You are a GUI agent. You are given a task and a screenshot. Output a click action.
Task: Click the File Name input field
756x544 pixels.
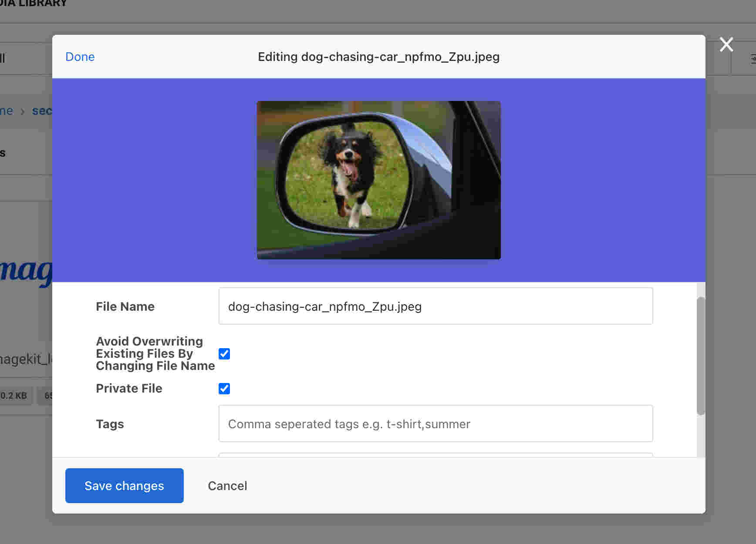[x=435, y=306]
